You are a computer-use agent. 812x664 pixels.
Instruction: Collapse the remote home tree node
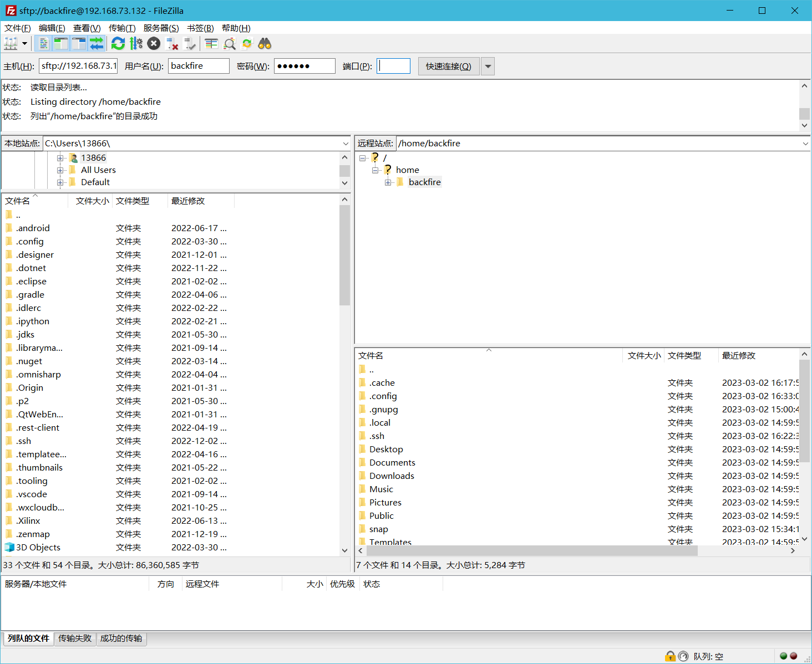[x=375, y=170]
